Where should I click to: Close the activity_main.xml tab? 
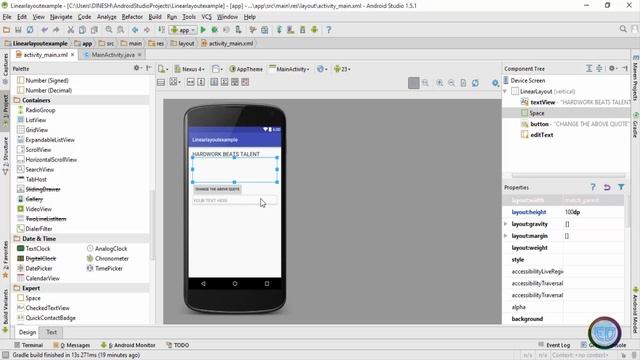coord(72,55)
